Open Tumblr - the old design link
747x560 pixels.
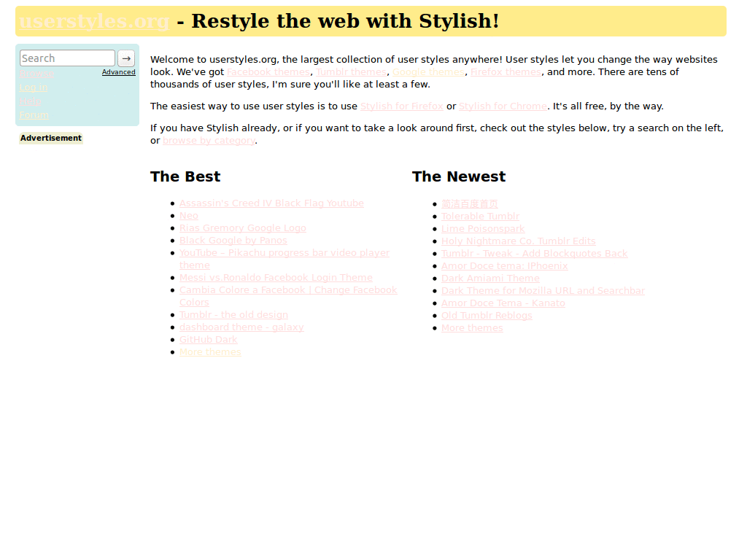pos(233,315)
